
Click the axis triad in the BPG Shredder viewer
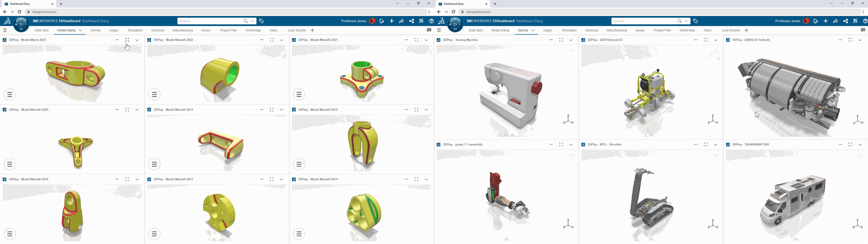pyautogui.click(x=713, y=224)
